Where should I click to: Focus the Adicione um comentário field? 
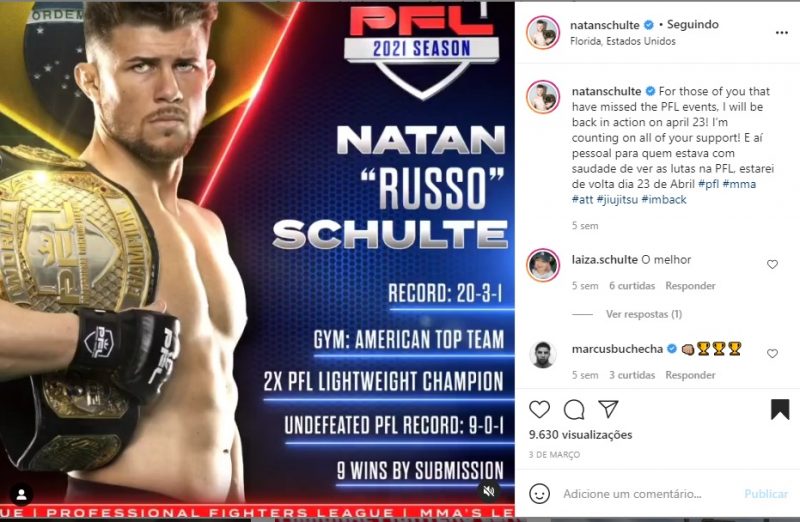[645, 494]
